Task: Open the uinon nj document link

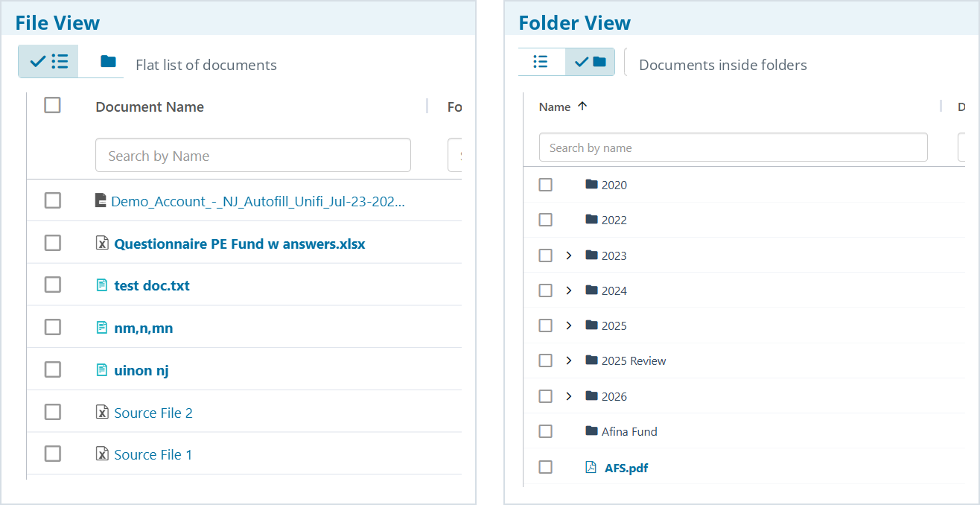Action: (141, 370)
